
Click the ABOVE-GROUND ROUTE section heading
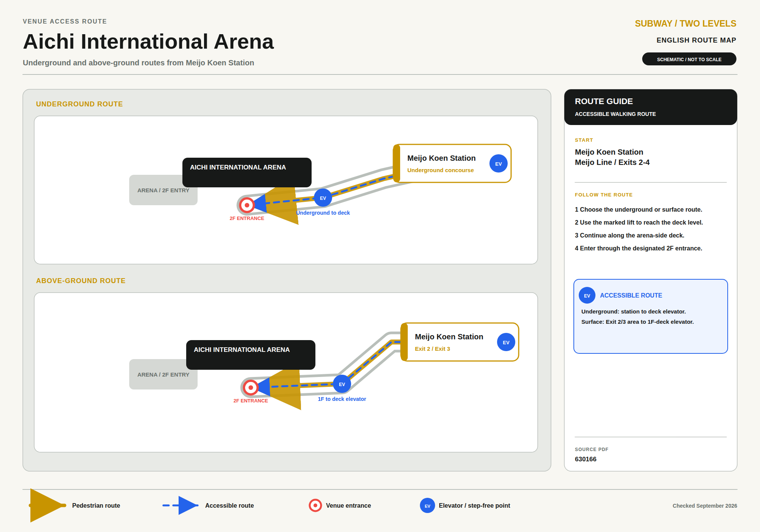81,280
